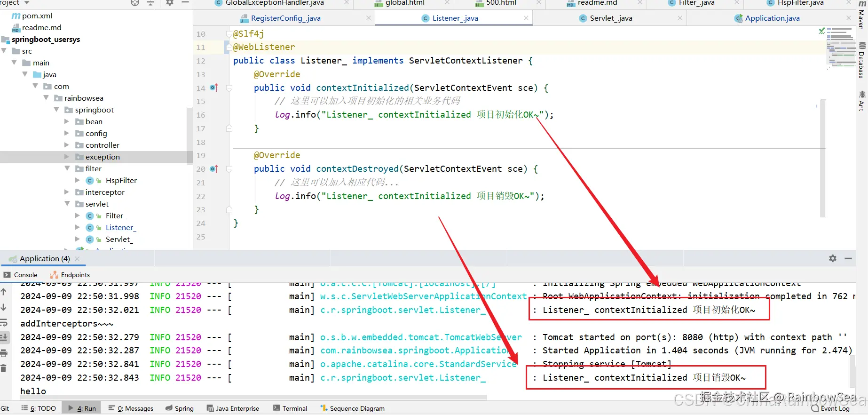
Task: Hide the Run tool window with minus icon
Action: (x=848, y=258)
